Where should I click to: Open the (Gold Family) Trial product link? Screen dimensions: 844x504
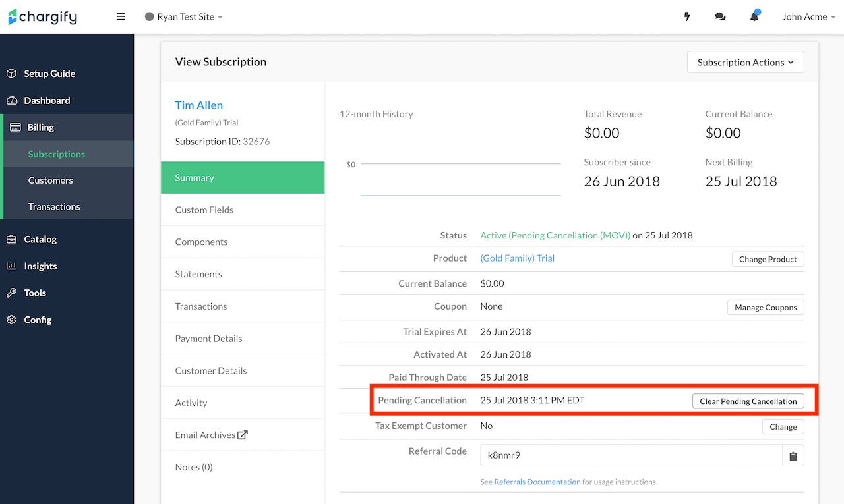(517, 258)
